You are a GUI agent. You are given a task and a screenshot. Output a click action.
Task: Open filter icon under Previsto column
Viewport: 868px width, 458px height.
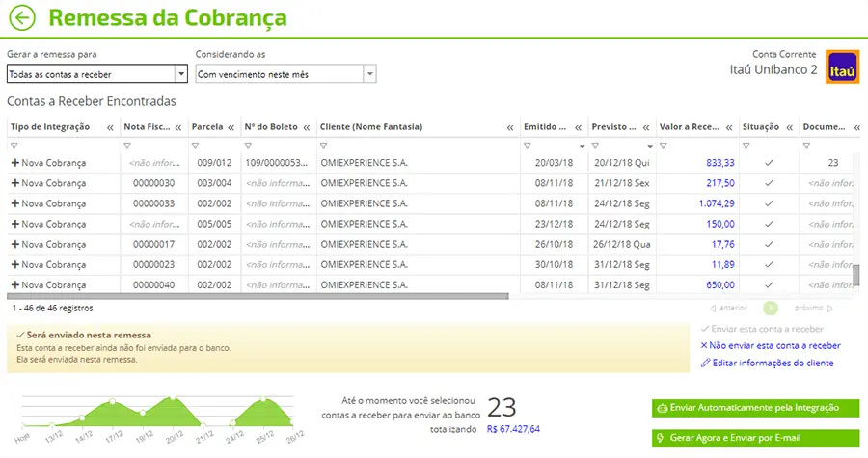(595, 146)
